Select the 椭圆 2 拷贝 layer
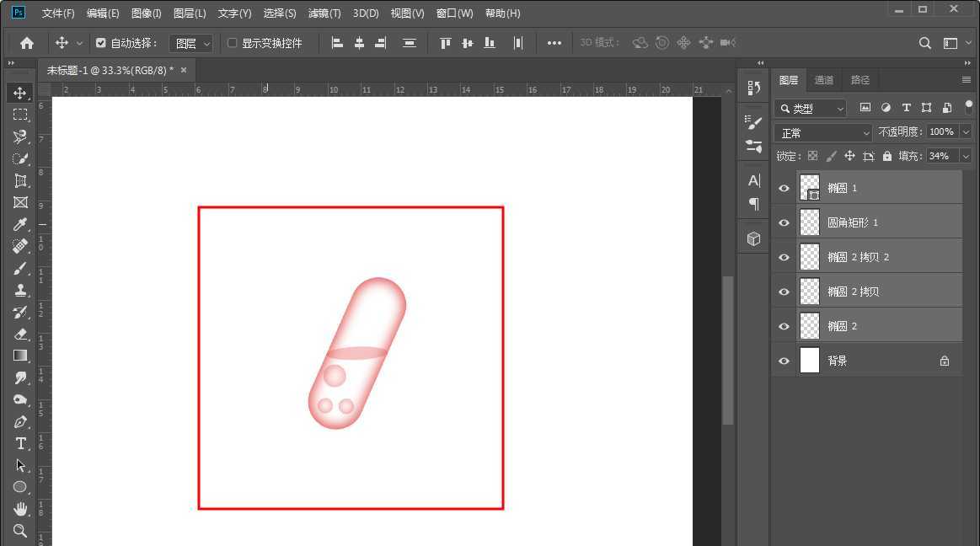Image resolution: width=980 pixels, height=546 pixels. coord(876,292)
